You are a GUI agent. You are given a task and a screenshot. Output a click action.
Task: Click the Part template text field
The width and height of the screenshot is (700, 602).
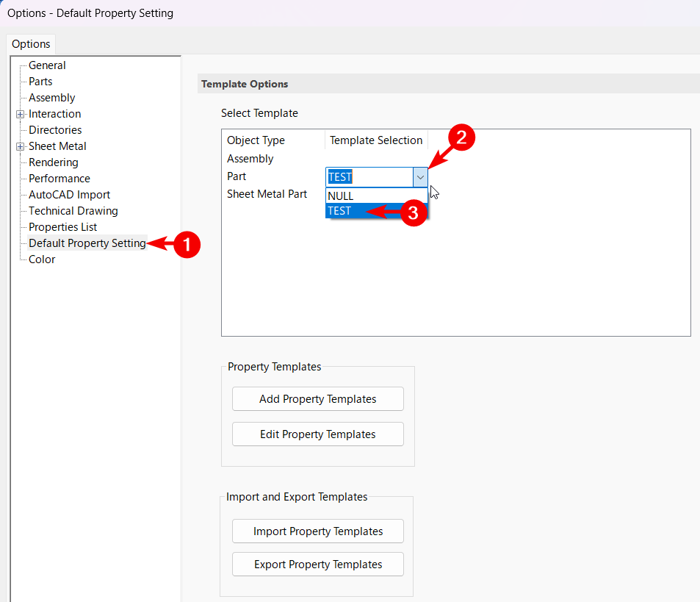369,177
